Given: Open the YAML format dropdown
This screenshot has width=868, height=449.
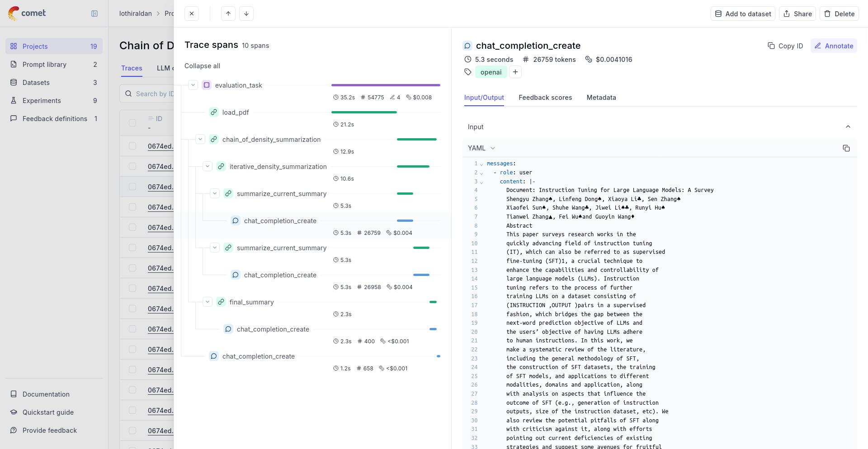Looking at the screenshot, I should tap(481, 148).
